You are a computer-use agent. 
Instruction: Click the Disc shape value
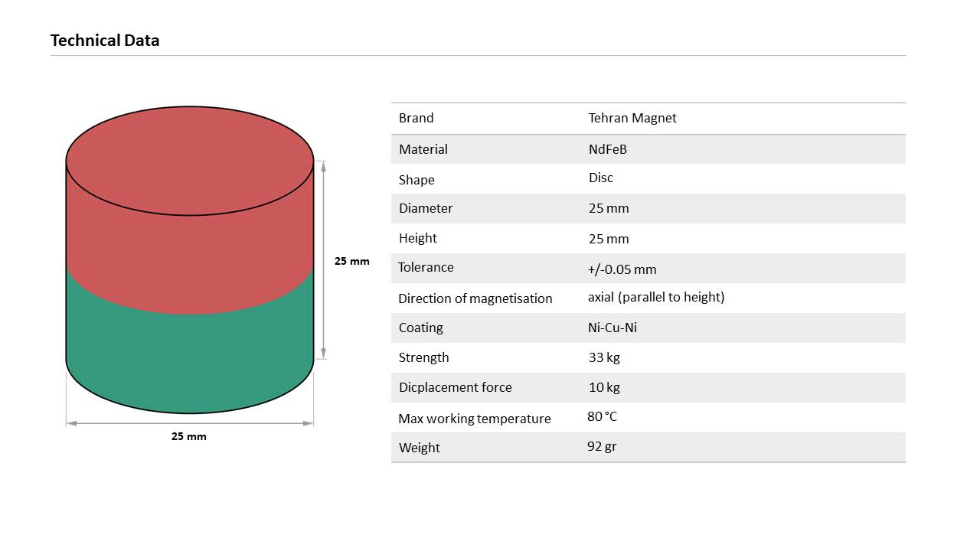pos(600,178)
